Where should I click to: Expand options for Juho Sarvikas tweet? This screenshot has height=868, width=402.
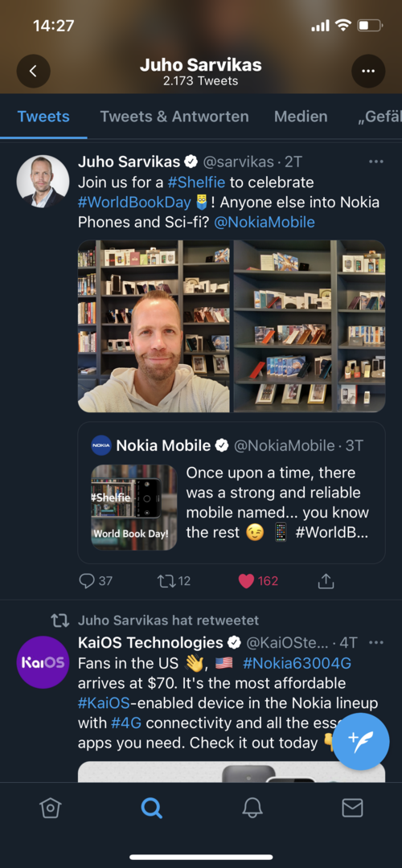point(376,162)
